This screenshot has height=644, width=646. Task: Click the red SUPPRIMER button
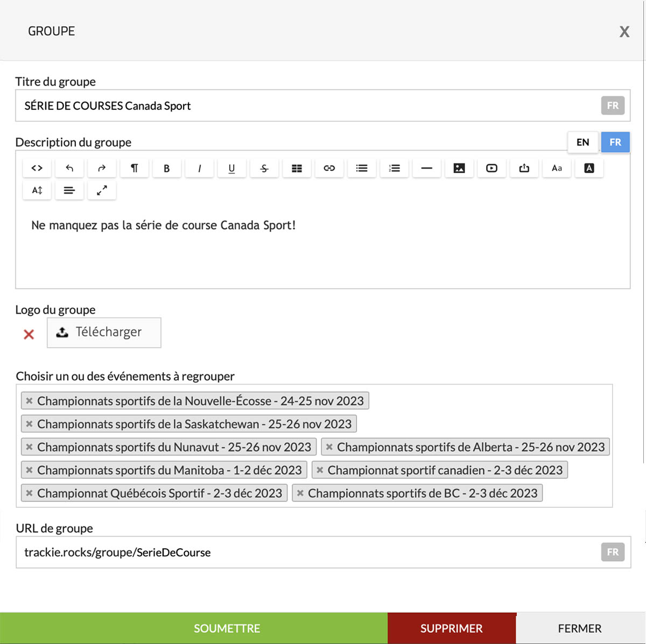click(x=451, y=628)
